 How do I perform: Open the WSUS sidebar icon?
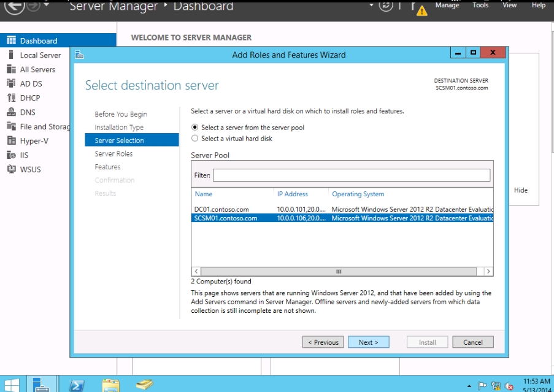(x=10, y=169)
